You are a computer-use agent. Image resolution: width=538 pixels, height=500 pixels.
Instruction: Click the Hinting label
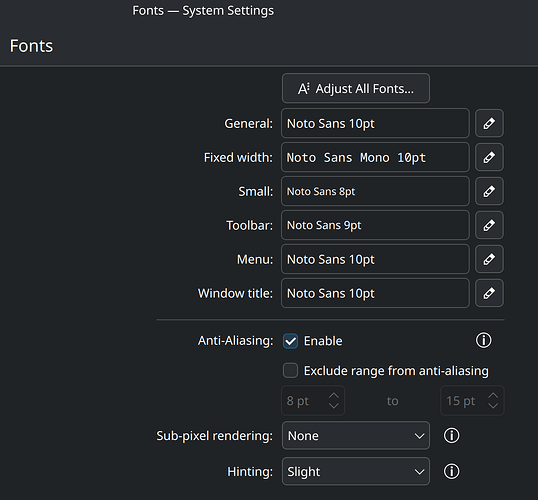250,472
